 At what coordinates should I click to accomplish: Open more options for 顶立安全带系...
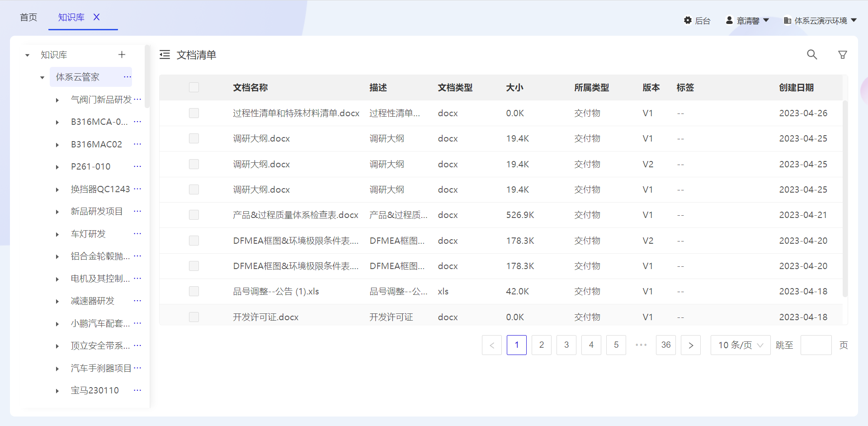pos(138,346)
